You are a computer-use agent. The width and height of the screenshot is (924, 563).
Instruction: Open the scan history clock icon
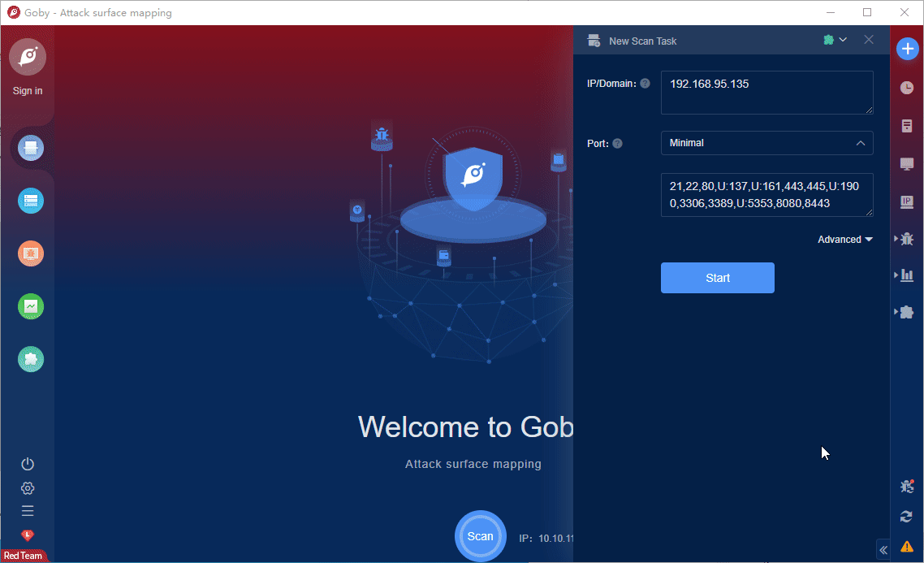907,88
